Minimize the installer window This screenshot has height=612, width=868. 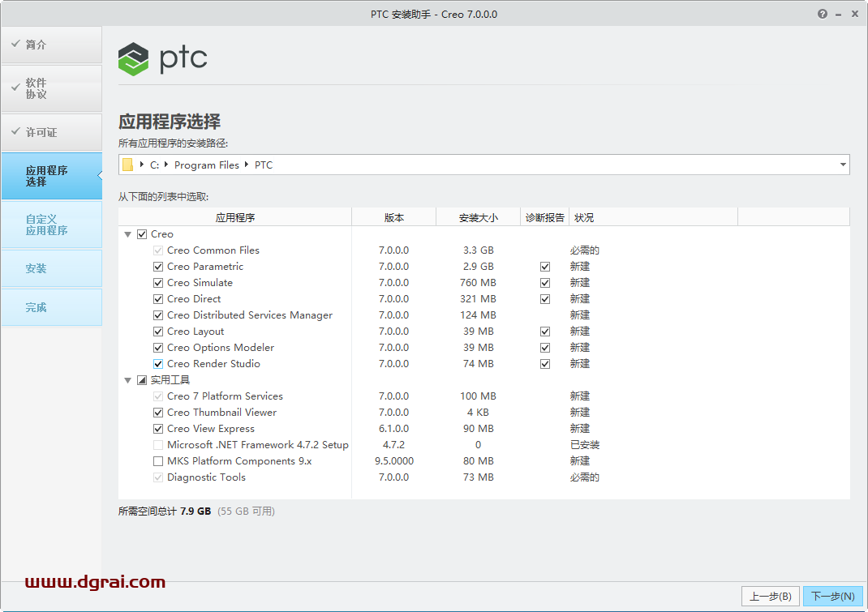839,15
